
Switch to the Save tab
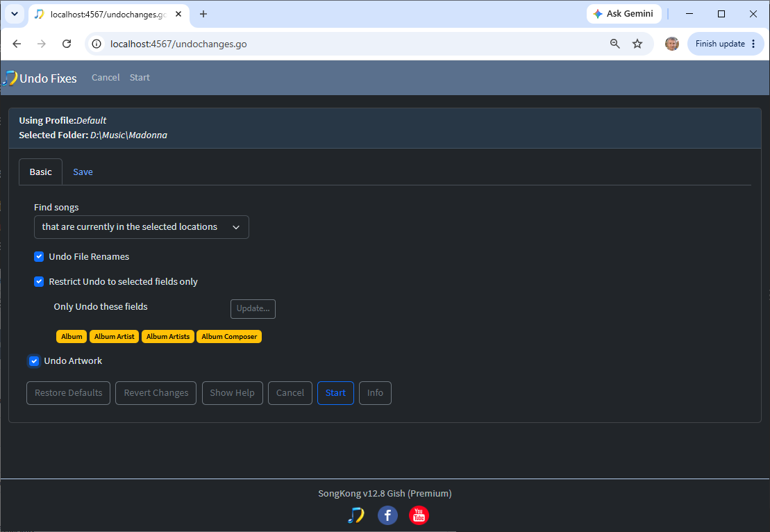click(x=83, y=172)
